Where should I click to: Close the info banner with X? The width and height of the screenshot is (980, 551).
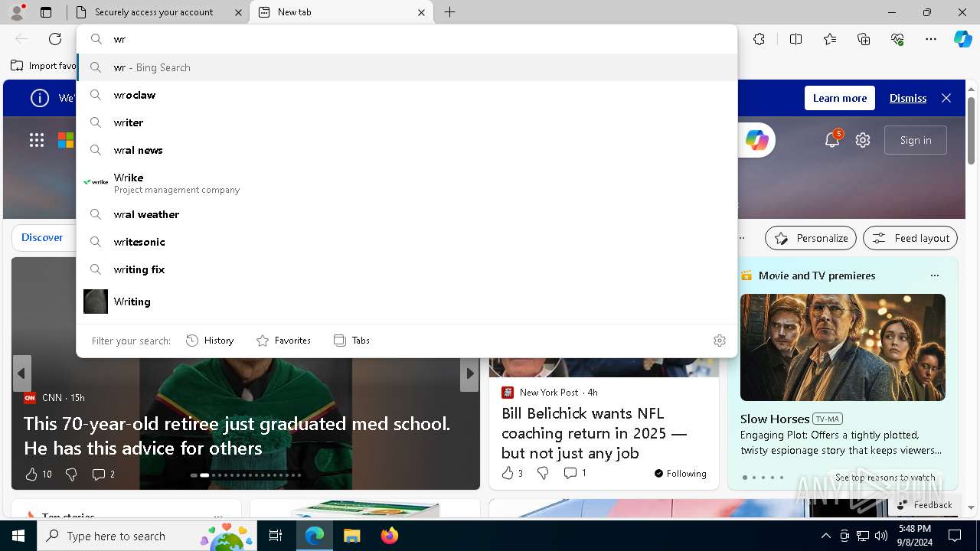coord(946,98)
